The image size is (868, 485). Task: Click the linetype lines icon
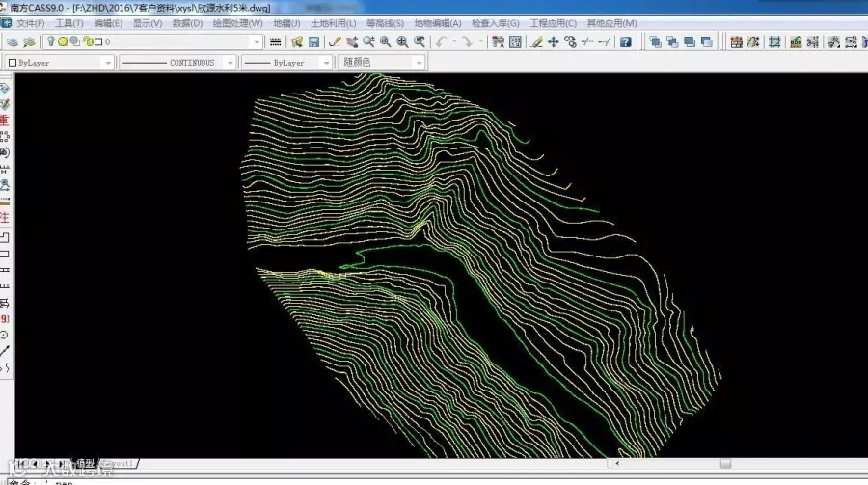275,42
